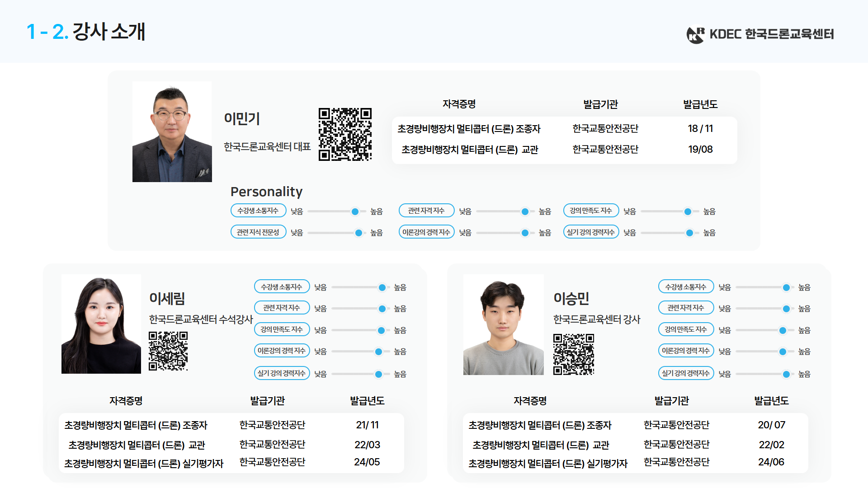Click the name '이승민'

coord(571,298)
